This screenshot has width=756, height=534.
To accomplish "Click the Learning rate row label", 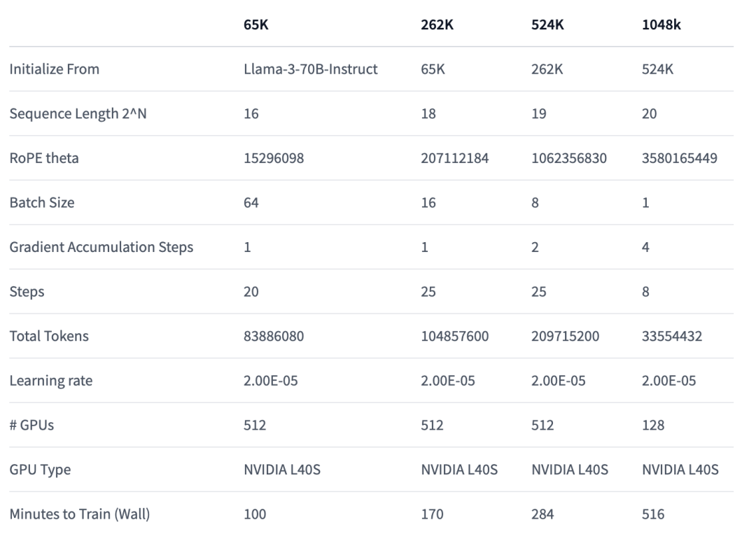I will (x=51, y=381).
